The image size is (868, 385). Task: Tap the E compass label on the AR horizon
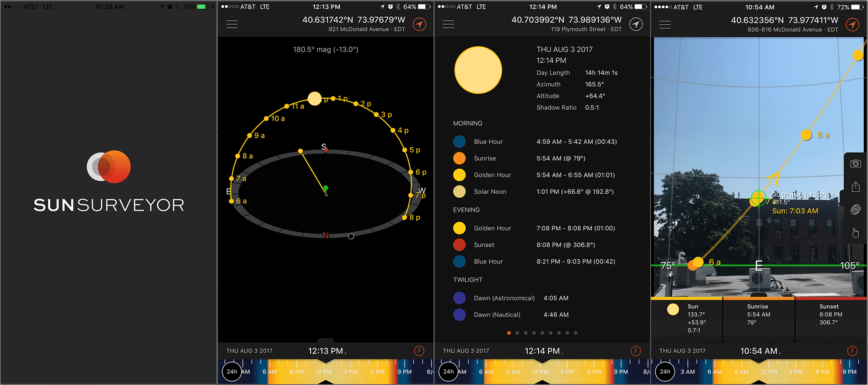click(759, 265)
